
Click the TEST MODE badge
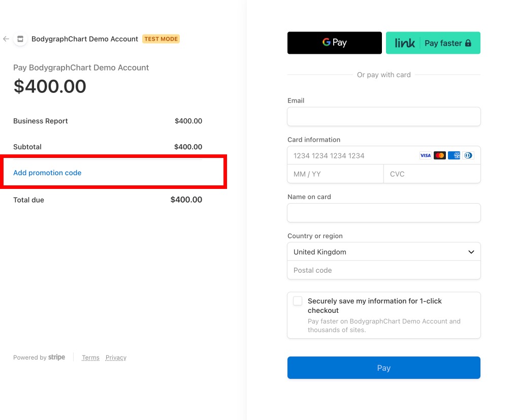(160, 39)
